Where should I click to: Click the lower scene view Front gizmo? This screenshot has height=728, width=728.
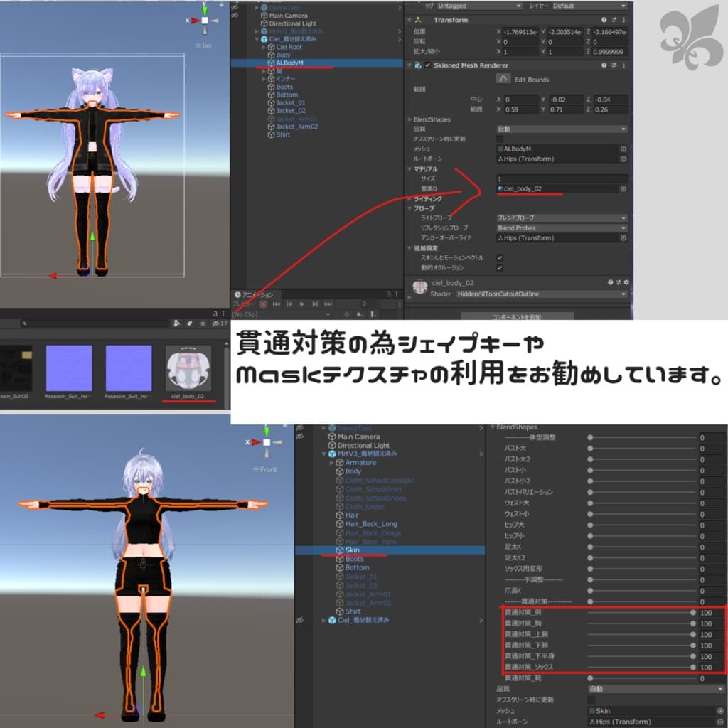(x=267, y=442)
